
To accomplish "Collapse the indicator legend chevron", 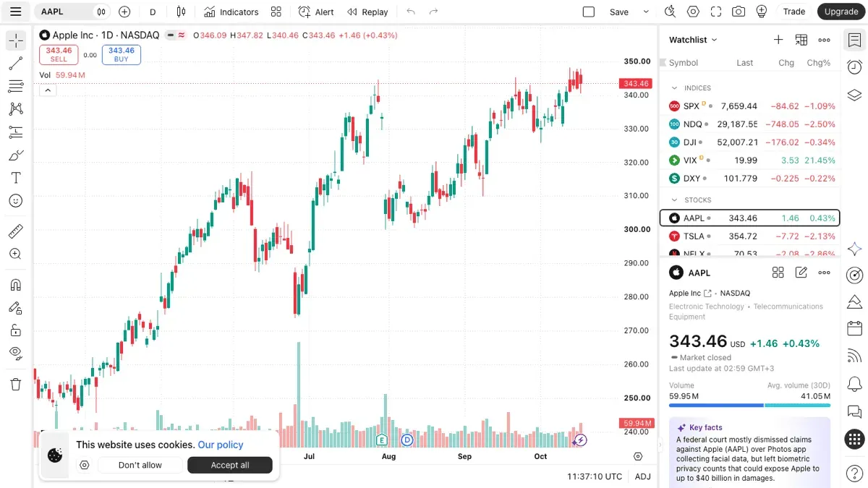I will [x=47, y=90].
